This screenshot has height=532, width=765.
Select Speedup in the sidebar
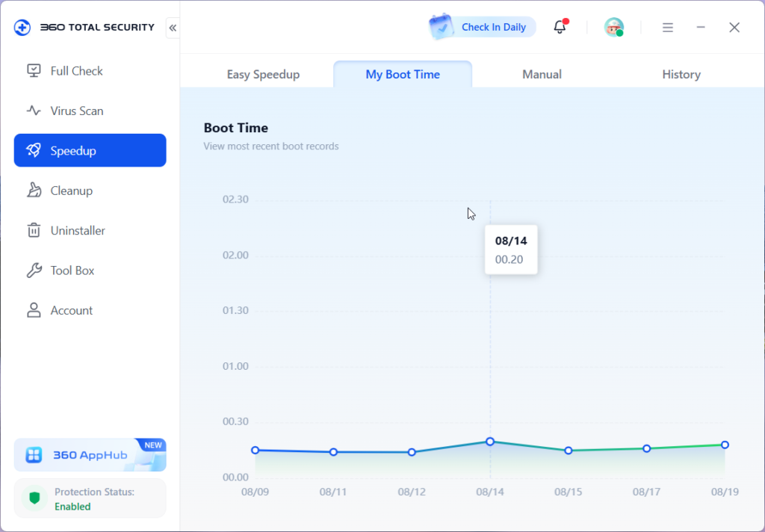coord(90,150)
